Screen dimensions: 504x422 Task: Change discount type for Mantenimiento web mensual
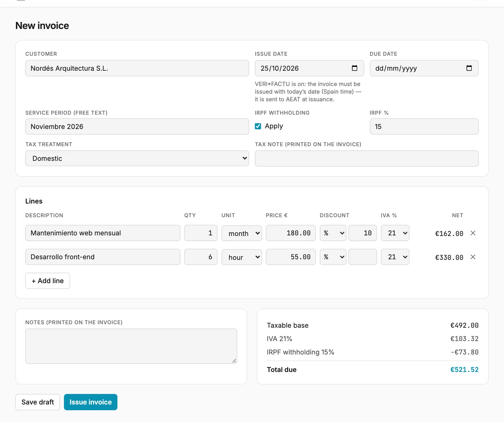(x=333, y=233)
